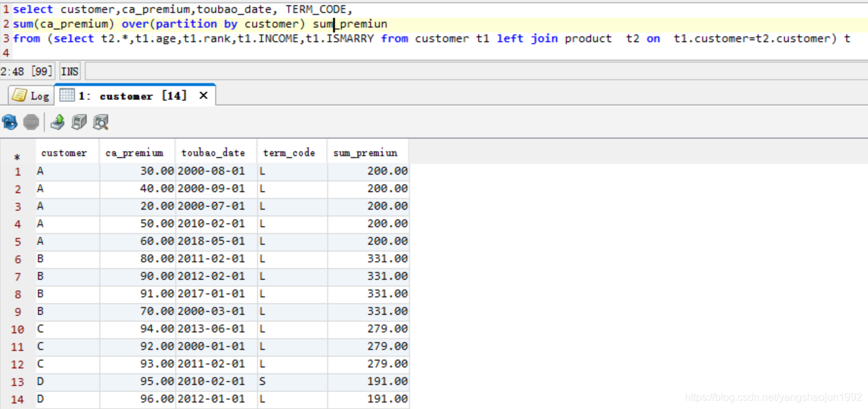
Task: Click the sum_premiun 279.00 in row 10
Action: click(368, 329)
